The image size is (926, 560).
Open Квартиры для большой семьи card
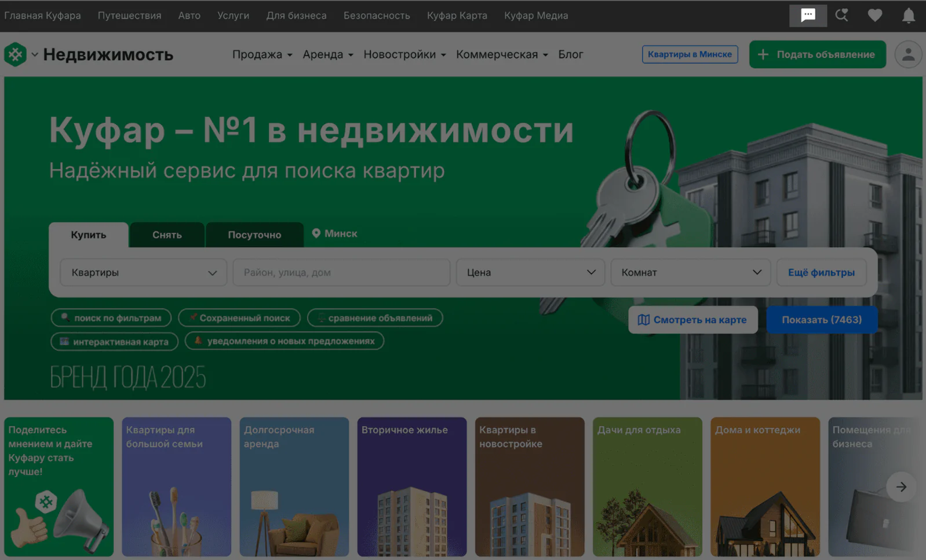point(177,487)
